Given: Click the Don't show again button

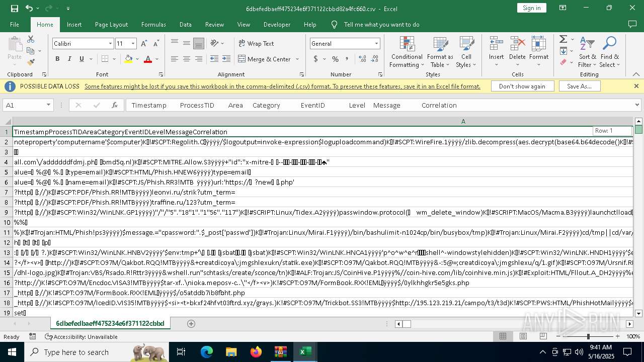Looking at the screenshot, I should pos(522,86).
